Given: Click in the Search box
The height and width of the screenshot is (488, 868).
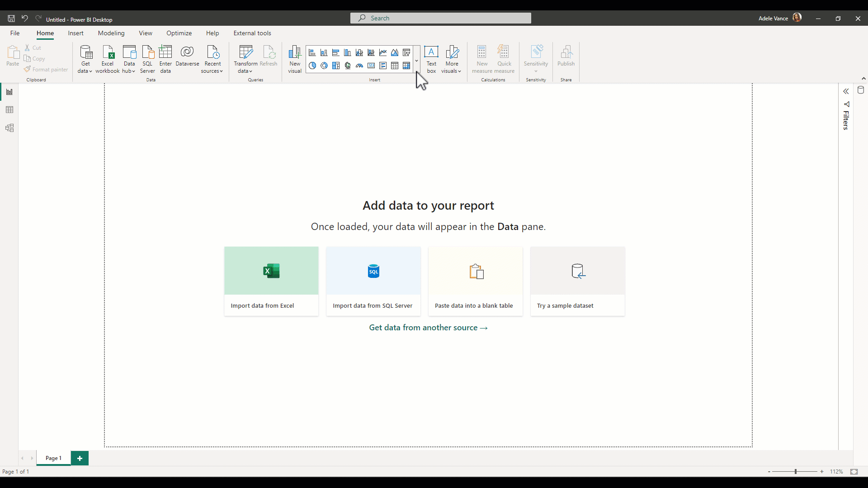Looking at the screenshot, I should tap(441, 18).
